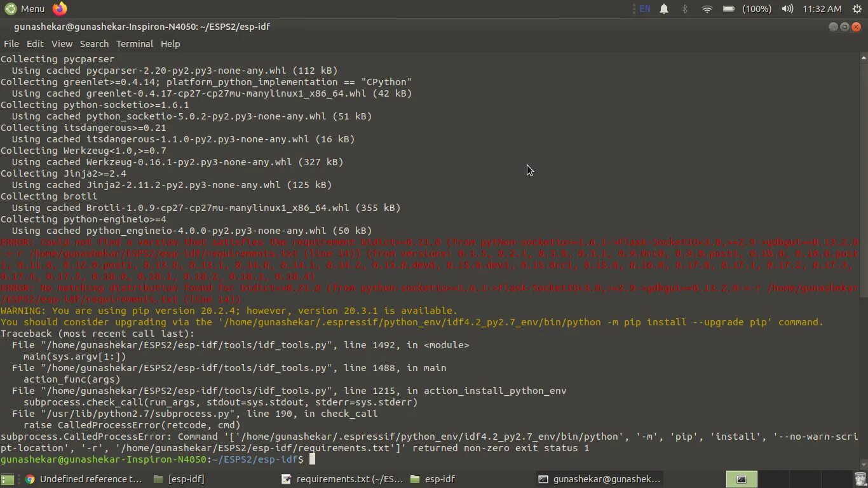
Task: Close the terminal window
Action: (856, 27)
